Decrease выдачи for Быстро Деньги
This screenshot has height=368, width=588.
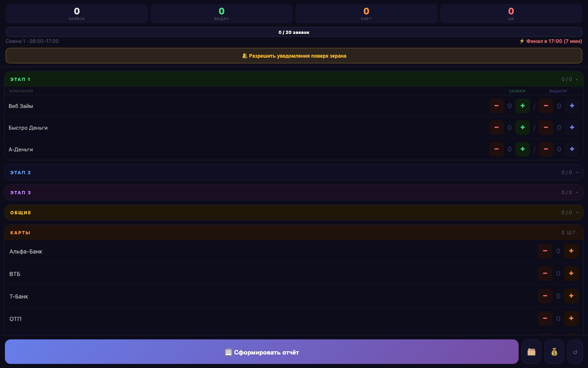point(546,128)
